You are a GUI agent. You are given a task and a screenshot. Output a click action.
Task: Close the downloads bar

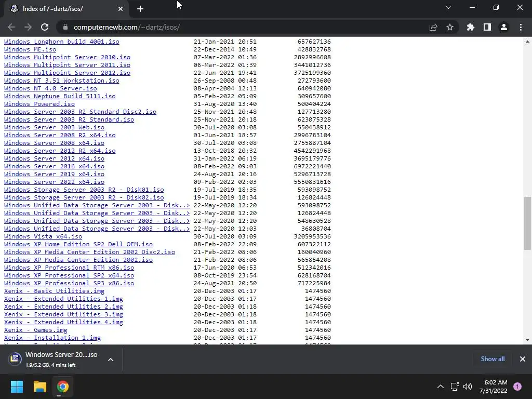[523, 359]
